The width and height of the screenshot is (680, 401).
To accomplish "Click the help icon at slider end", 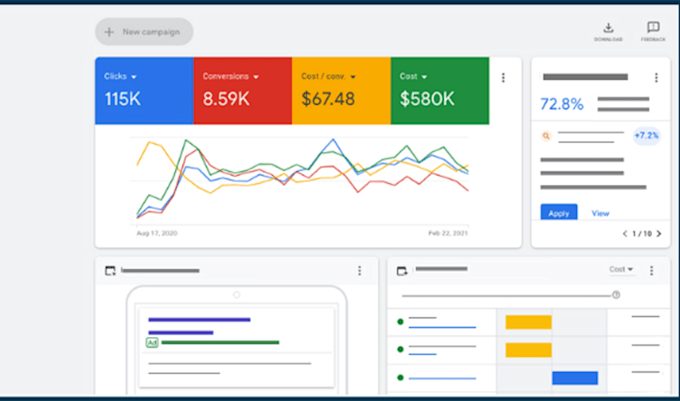I will (x=616, y=295).
